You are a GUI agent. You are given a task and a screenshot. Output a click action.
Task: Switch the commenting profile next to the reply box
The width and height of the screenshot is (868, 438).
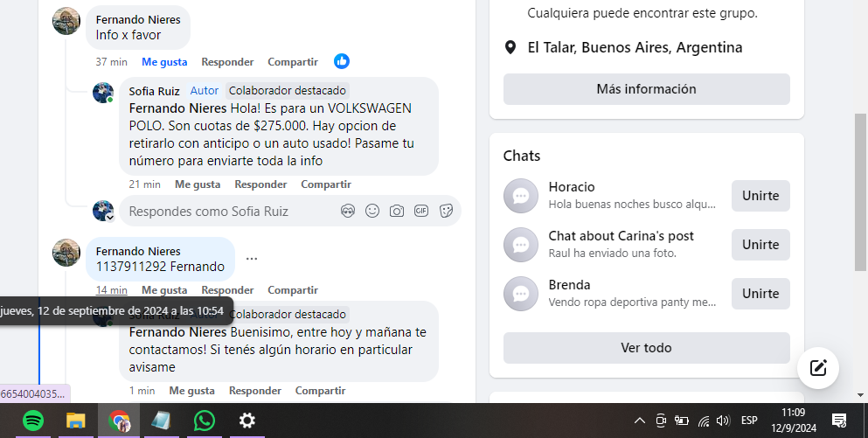coord(104,211)
